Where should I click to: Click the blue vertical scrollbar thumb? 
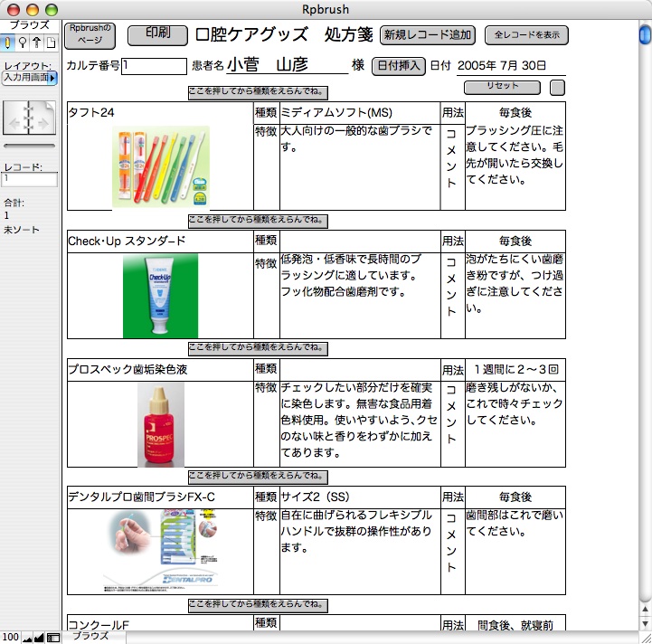(645, 34)
